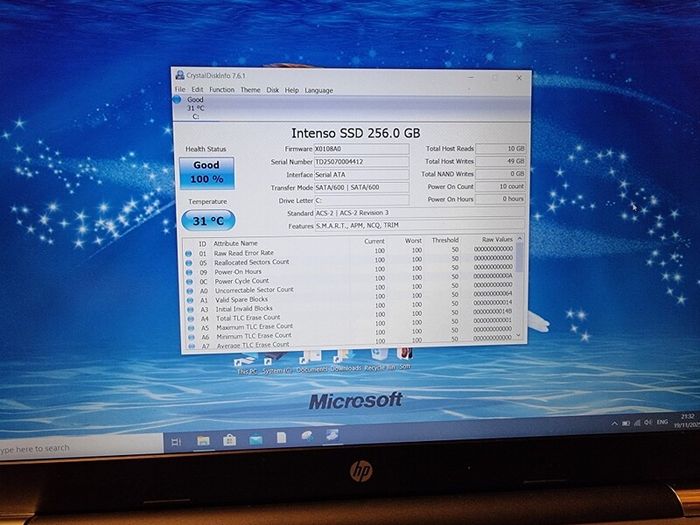This screenshot has height=525, width=700.
Task: Click the attribute list scrollbar thumb
Action: tap(519, 258)
